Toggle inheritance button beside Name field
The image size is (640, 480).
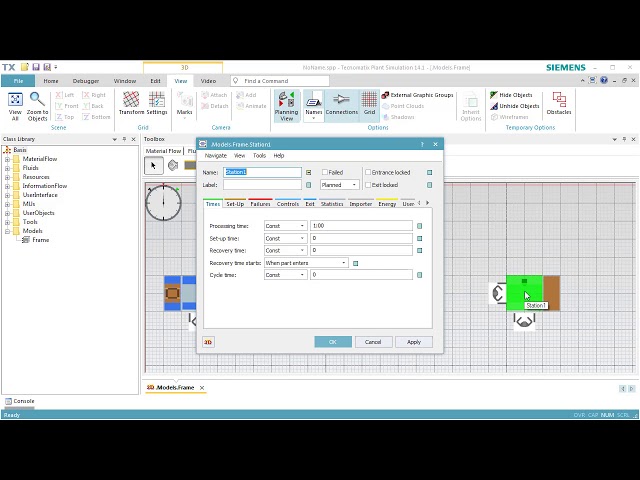(309, 173)
